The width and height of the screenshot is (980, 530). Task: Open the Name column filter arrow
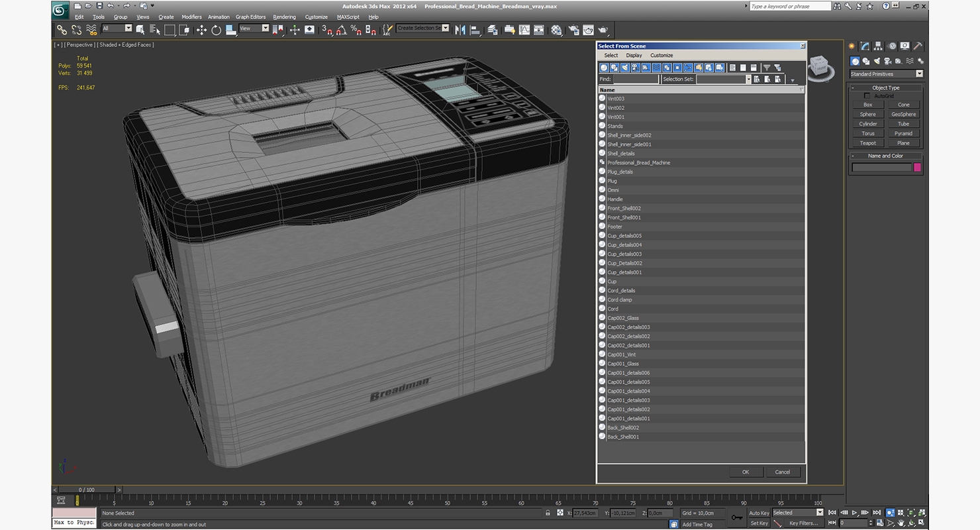point(801,89)
